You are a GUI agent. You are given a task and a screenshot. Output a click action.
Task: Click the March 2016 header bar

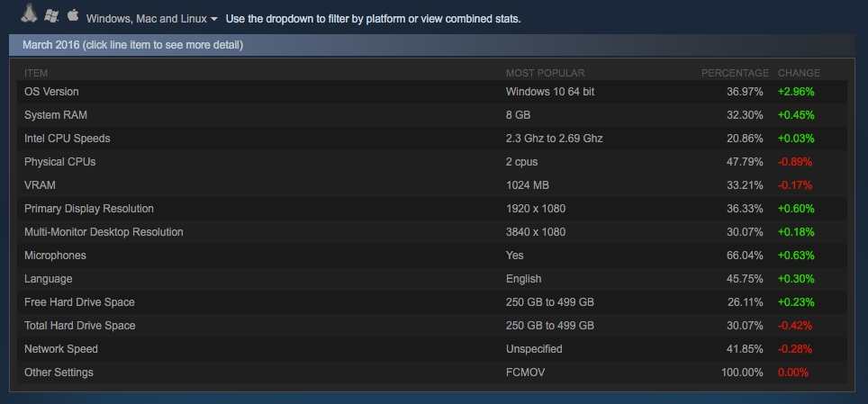pyautogui.click(x=432, y=45)
